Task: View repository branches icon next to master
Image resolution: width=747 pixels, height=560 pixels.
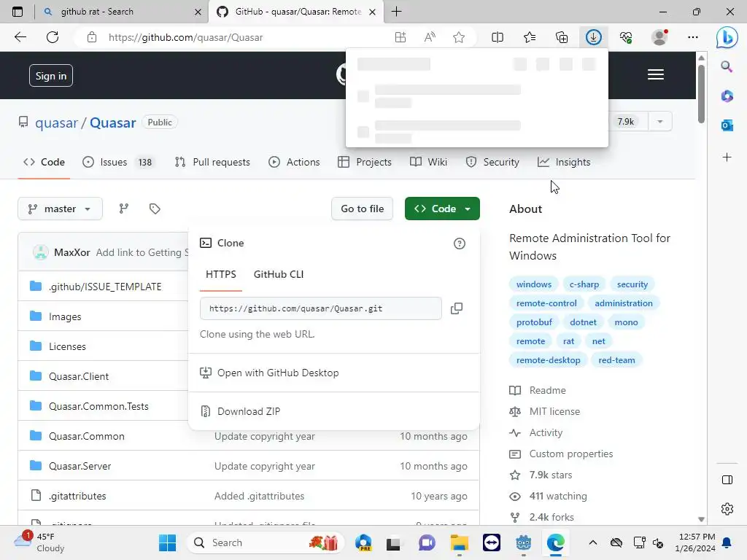Action: (124, 209)
